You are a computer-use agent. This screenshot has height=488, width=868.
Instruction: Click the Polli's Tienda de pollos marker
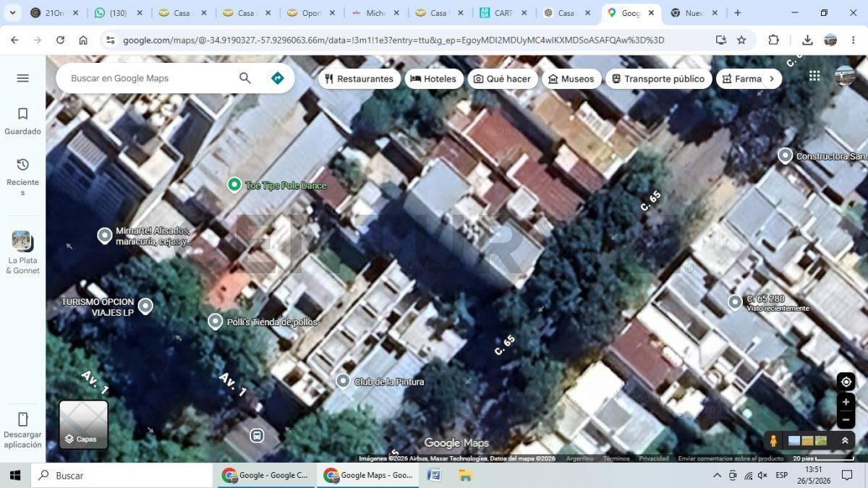215,322
